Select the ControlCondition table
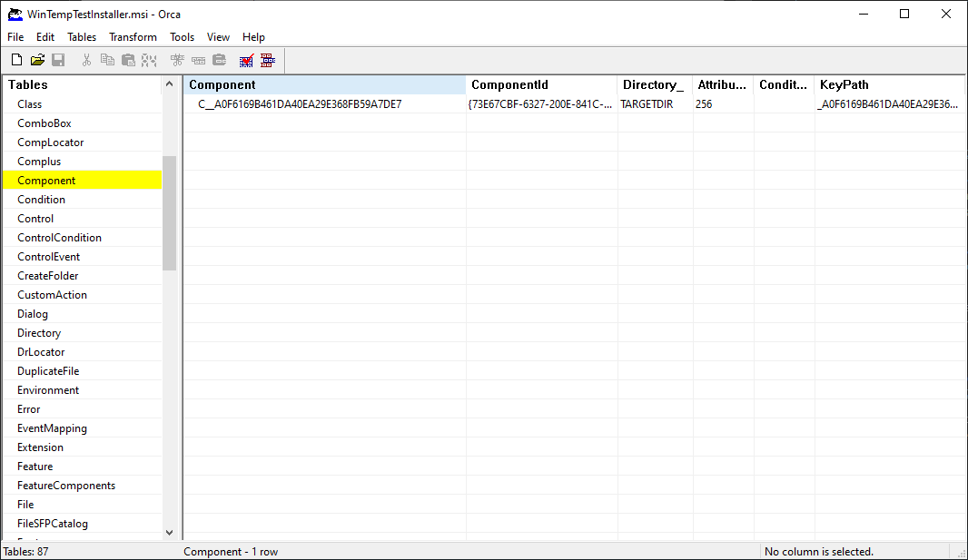968x560 pixels. point(82,238)
